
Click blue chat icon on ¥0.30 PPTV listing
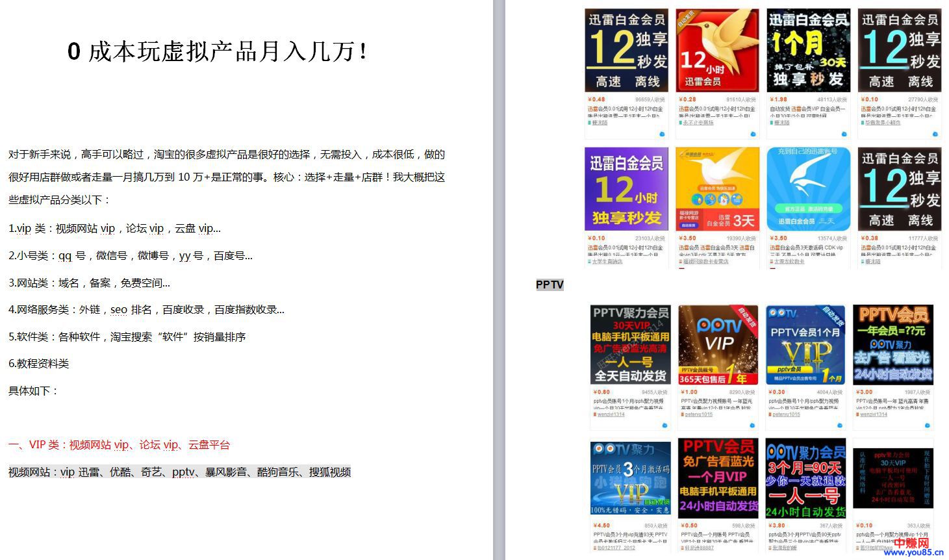point(840,426)
